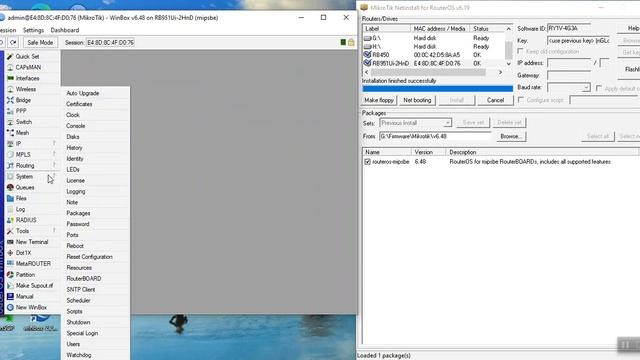Viewport: 640px width, 360px height.
Task: Open MetaROUTER in sidebar
Action: point(32,264)
